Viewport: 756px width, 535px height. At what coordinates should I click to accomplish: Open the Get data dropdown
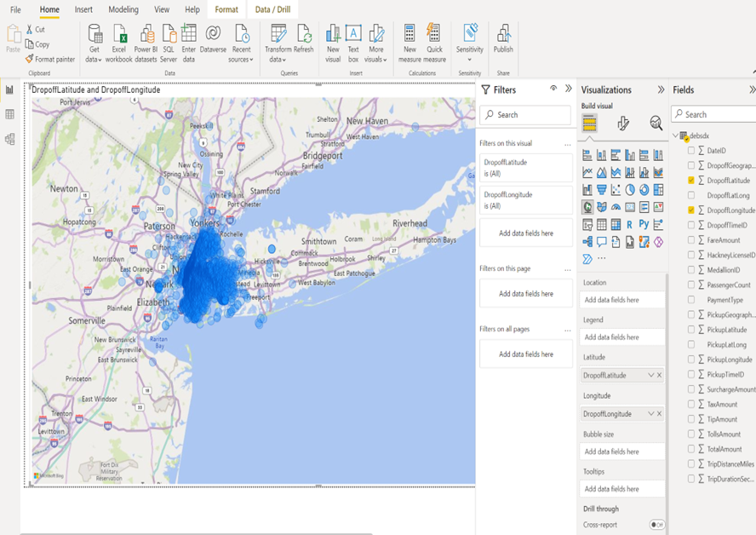click(94, 43)
